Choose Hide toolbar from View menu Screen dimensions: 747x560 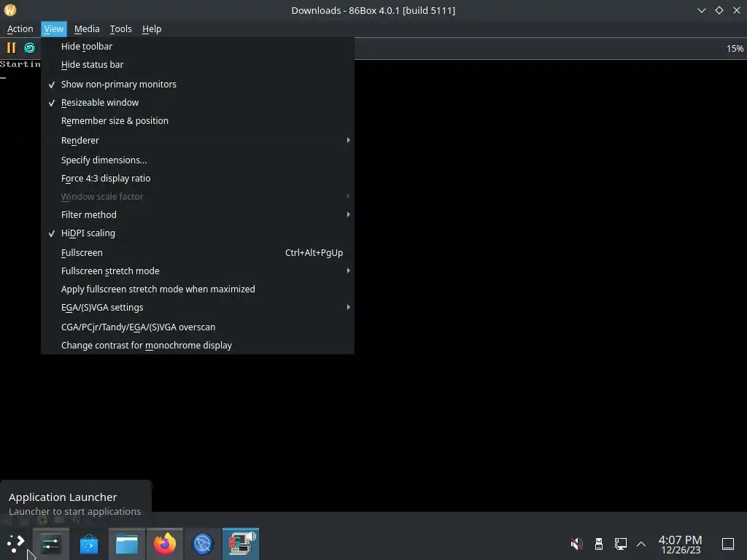[197, 46]
